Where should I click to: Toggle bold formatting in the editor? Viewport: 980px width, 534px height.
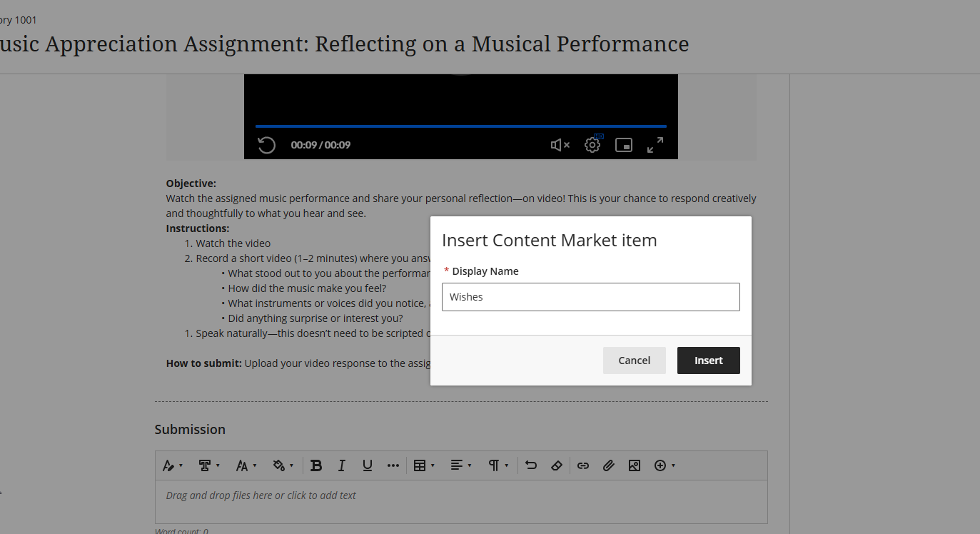(x=316, y=465)
